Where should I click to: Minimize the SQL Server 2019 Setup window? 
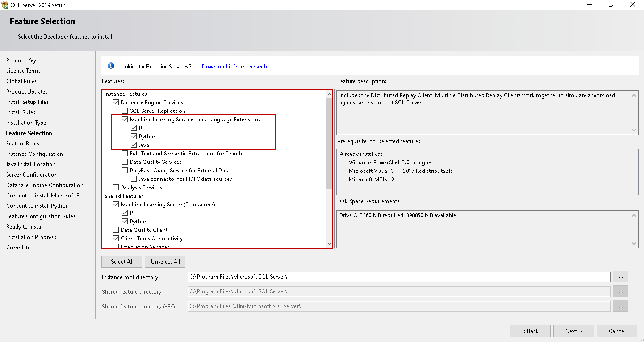pyautogui.click(x=589, y=5)
